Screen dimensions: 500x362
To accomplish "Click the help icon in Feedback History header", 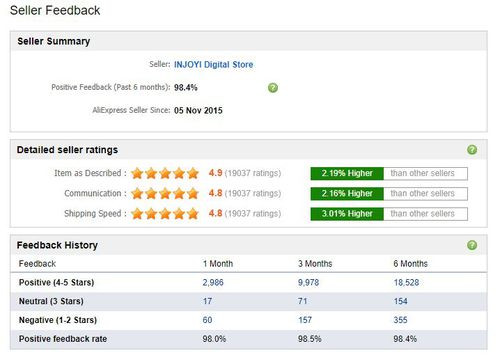I will (x=472, y=245).
